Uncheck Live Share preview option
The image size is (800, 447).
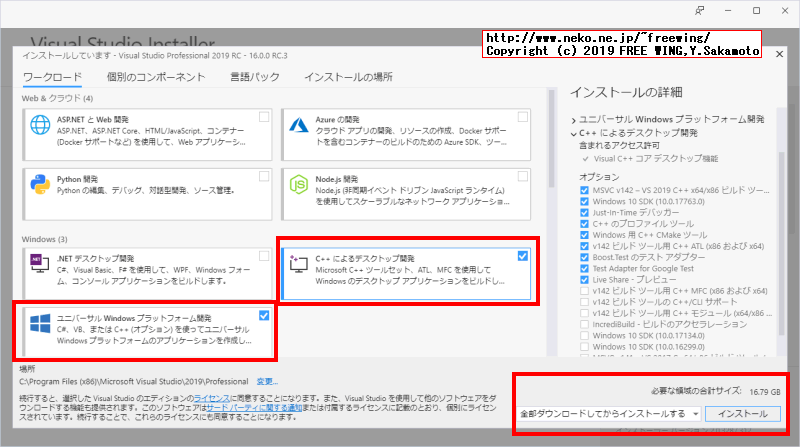click(584, 280)
